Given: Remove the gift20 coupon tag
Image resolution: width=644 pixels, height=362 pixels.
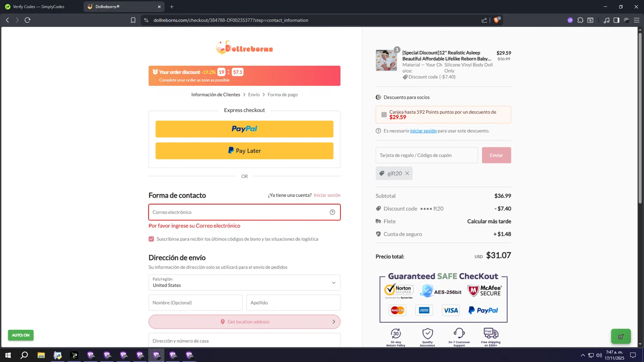Looking at the screenshot, I should [407, 173].
